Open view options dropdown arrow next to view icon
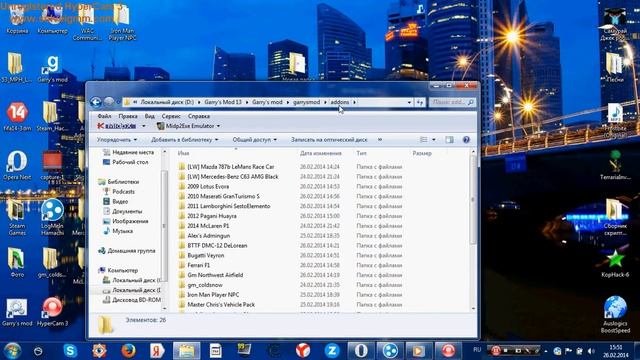 coord(433,140)
